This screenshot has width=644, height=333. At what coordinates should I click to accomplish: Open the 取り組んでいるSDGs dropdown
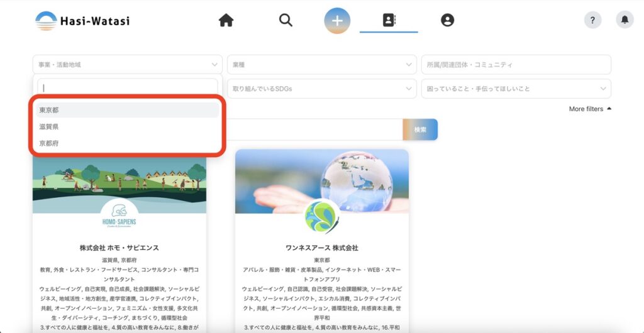[x=321, y=89]
